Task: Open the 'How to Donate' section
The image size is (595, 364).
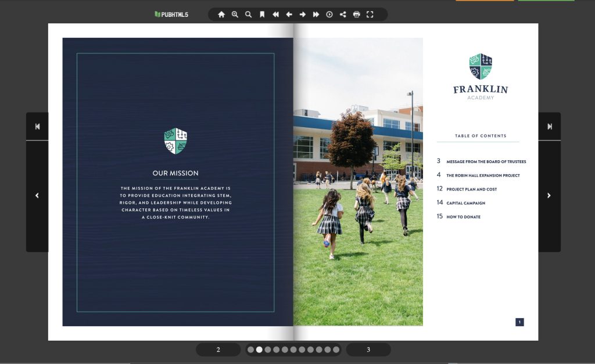Action: [x=463, y=217]
